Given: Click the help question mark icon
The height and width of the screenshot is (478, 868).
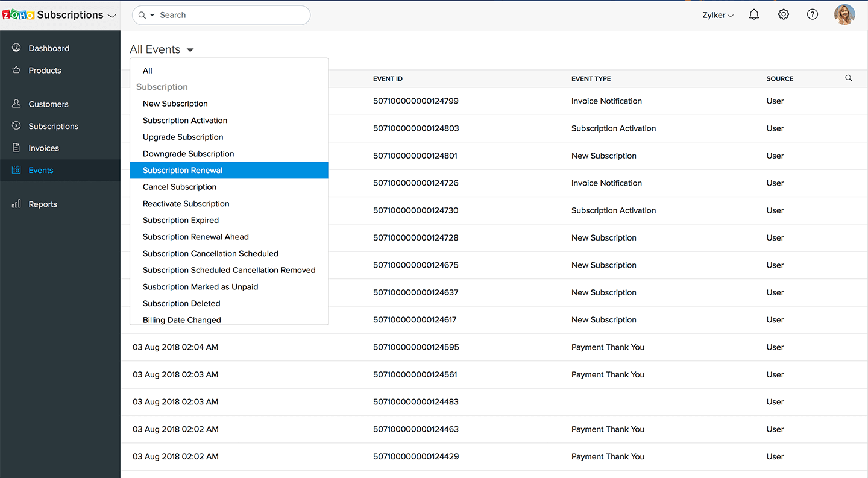Looking at the screenshot, I should pyautogui.click(x=813, y=15).
